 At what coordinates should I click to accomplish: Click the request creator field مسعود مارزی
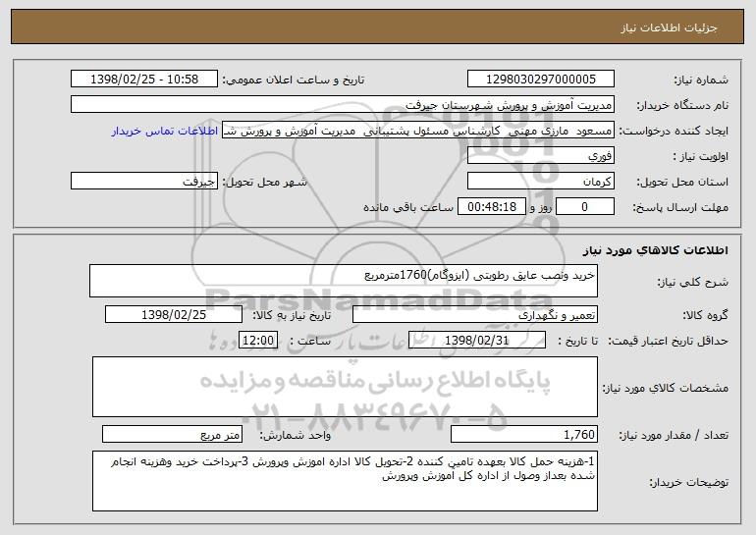(x=418, y=131)
